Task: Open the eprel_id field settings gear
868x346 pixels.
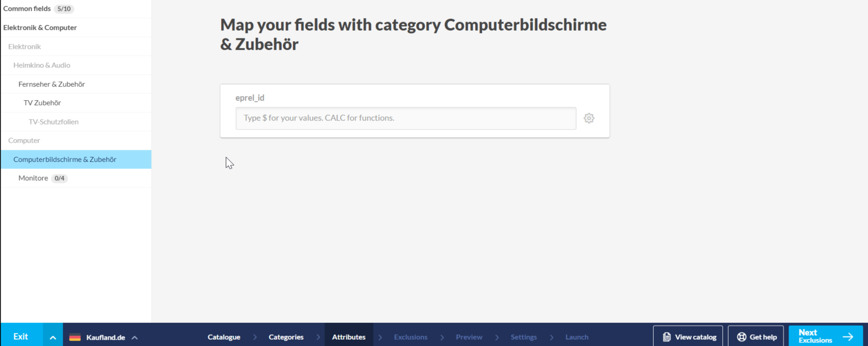Action: point(589,118)
